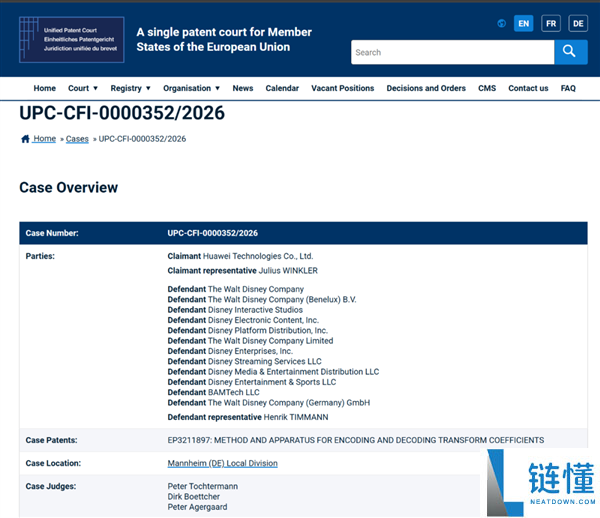Click Claimant representative Julius WINKLER
The height and width of the screenshot is (518, 600).
(242, 270)
